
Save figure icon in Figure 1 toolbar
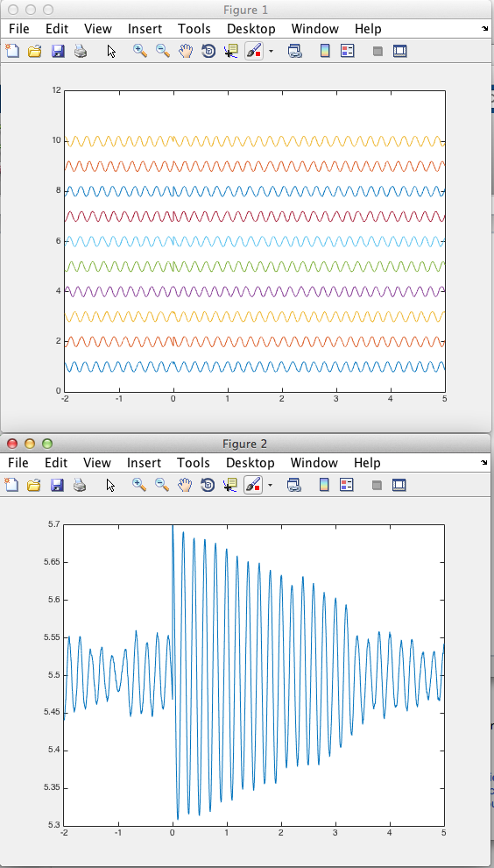[58, 52]
